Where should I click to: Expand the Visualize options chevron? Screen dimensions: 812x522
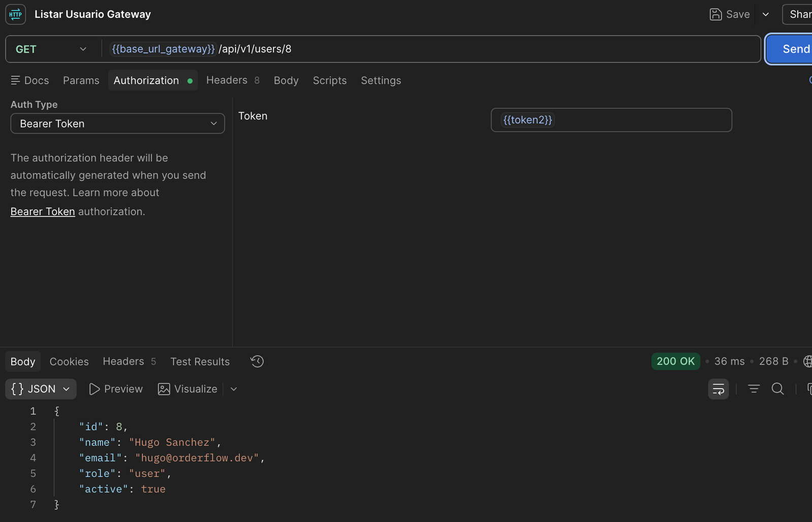pos(233,389)
